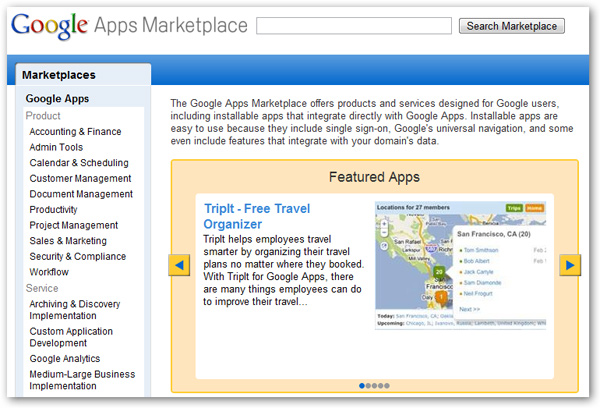The height and width of the screenshot is (408, 600).
Task: Open Archiving & Discovery Implementation service
Action: point(75,310)
